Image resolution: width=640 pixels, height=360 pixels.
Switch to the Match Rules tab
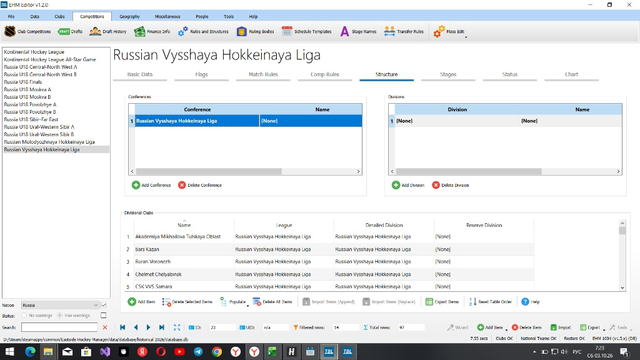(263, 75)
